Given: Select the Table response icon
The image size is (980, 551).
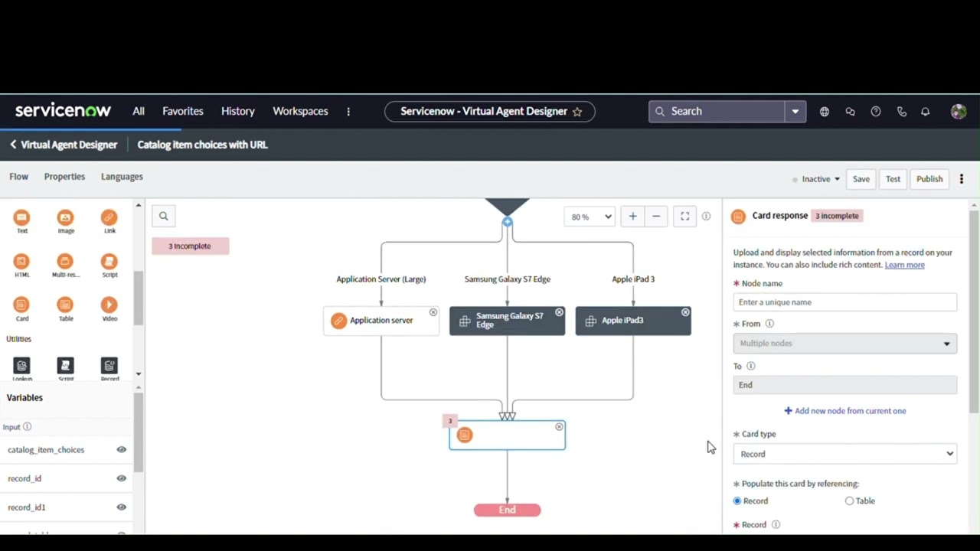Looking at the screenshot, I should (66, 305).
